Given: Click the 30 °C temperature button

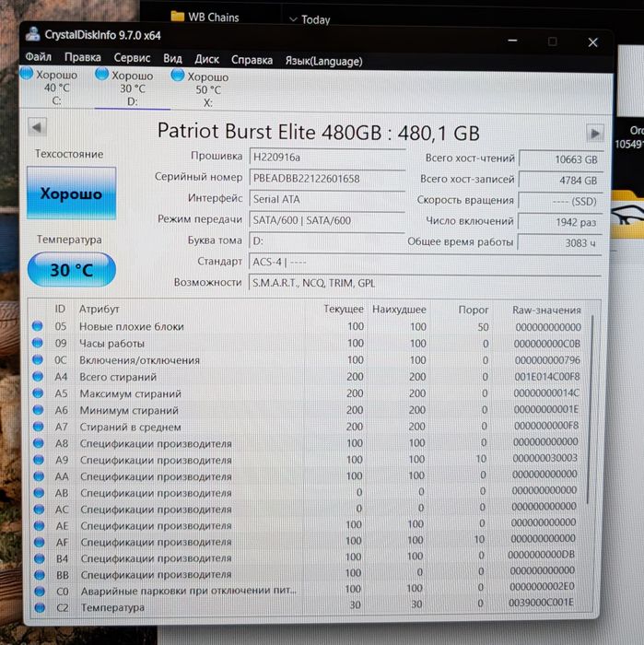Looking at the screenshot, I should coord(72,270).
